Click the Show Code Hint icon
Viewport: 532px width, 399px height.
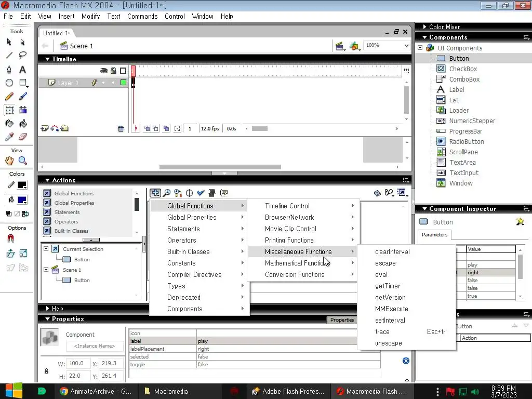[x=223, y=193]
